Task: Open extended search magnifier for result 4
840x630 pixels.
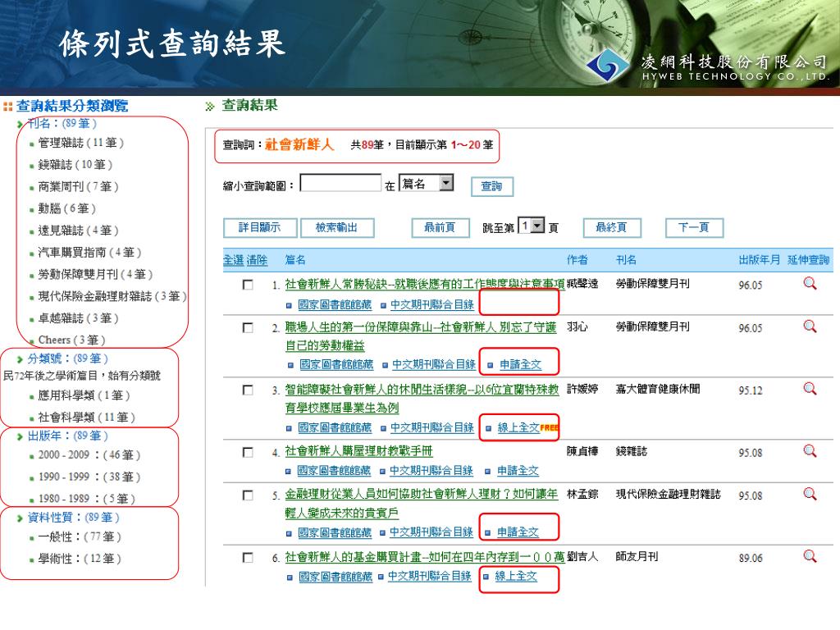Action: pos(810,450)
